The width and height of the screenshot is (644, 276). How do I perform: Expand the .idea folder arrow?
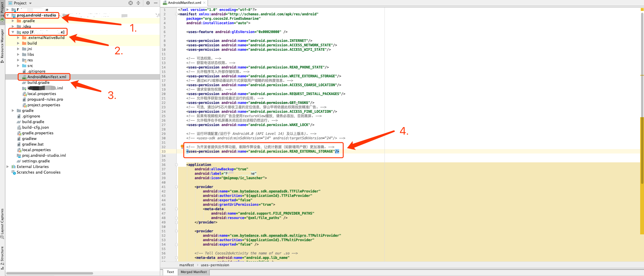13,26
